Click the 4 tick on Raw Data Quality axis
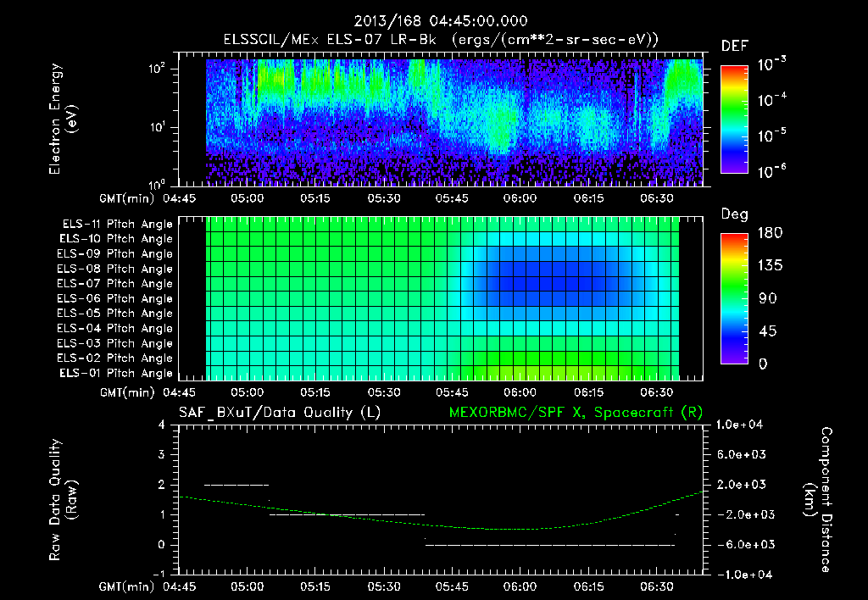The height and width of the screenshot is (600, 868). click(162, 425)
